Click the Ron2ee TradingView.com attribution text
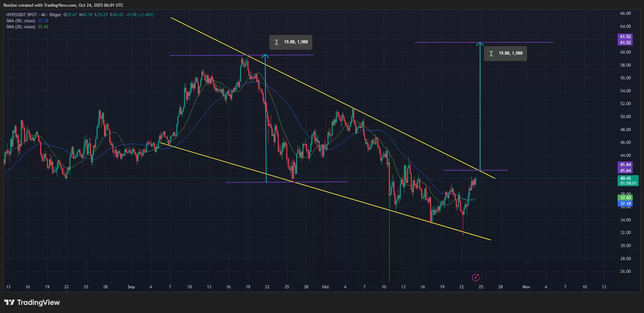 (63, 5)
